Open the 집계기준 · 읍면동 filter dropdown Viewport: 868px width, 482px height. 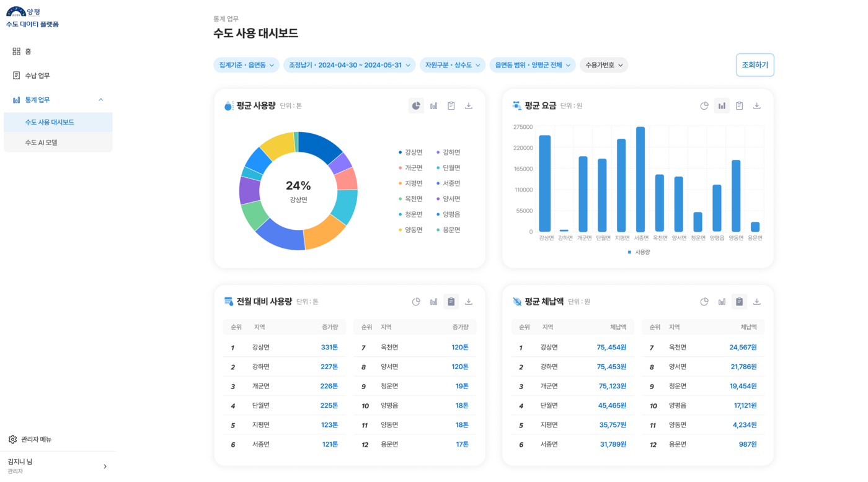click(x=246, y=65)
